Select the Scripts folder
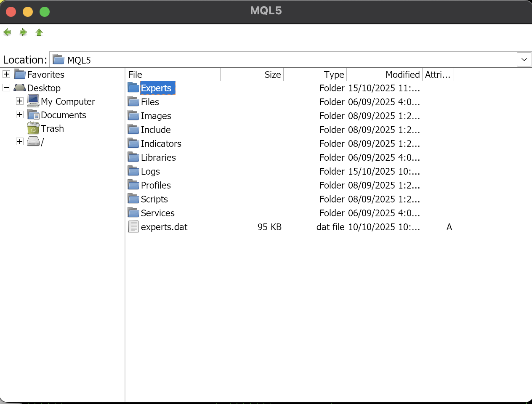 point(154,199)
